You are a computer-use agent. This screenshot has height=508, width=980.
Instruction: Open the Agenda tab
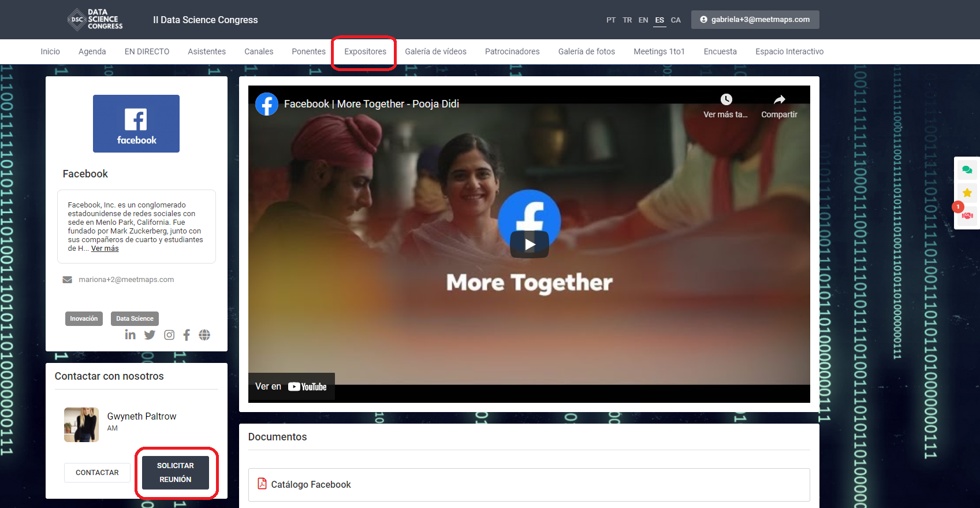pos(92,51)
